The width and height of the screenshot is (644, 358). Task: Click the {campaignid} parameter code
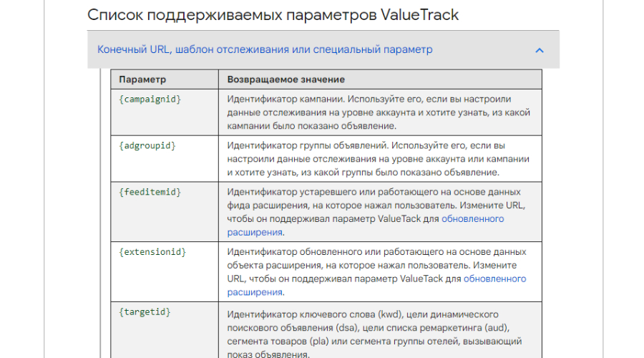pyautogui.click(x=150, y=99)
